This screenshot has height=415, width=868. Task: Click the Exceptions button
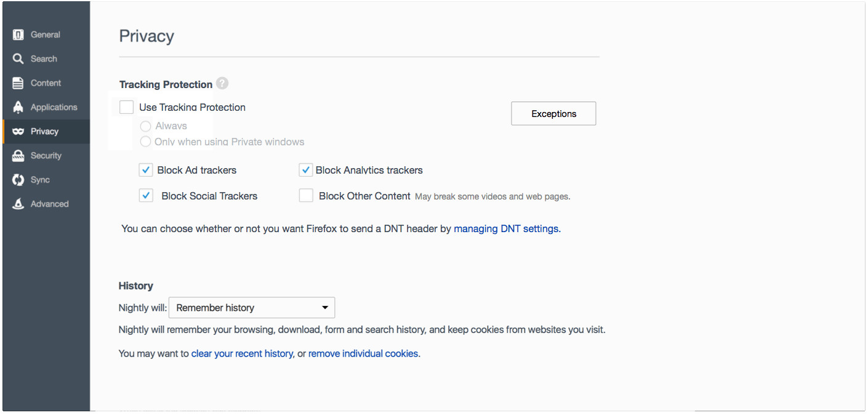coord(553,114)
